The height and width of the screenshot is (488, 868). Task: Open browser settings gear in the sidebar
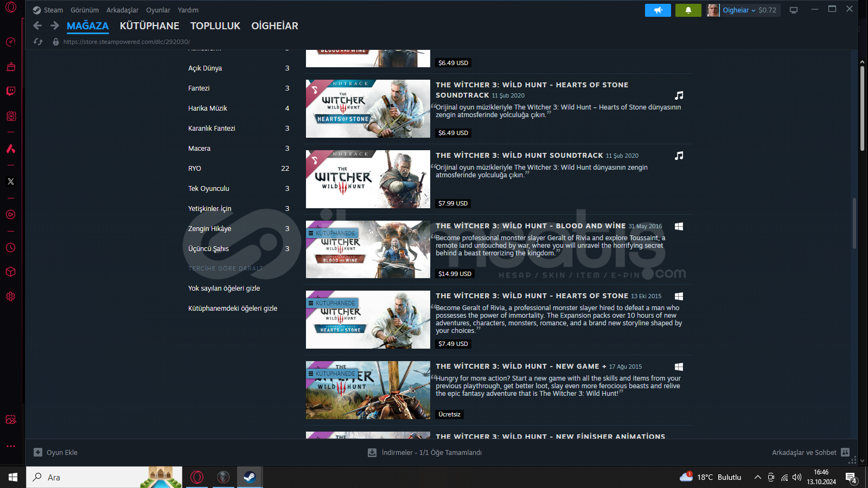tap(11, 297)
